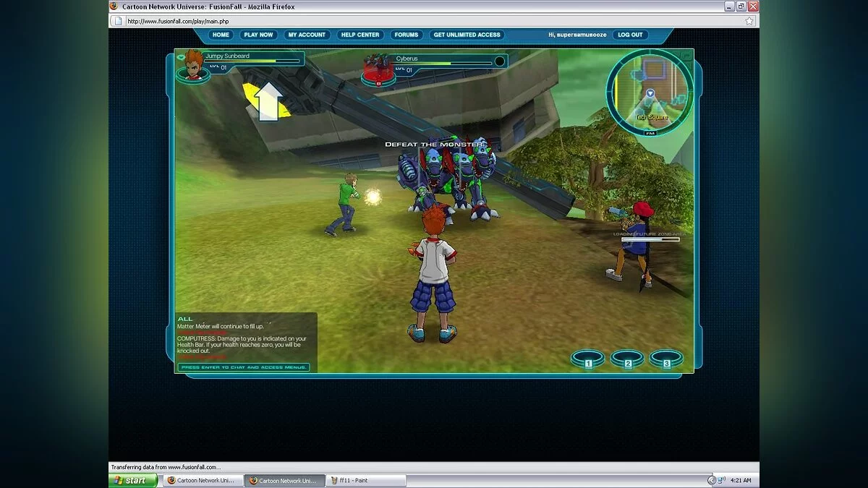This screenshot has height=488, width=868.
Task: Click the round orb beside Cyberus bar
Action: (x=499, y=61)
